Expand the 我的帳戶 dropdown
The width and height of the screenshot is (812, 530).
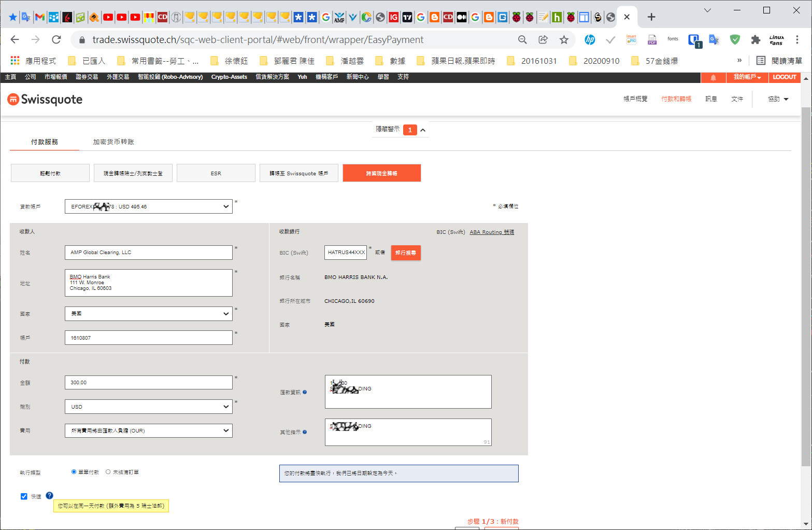(x=747, y=77)
